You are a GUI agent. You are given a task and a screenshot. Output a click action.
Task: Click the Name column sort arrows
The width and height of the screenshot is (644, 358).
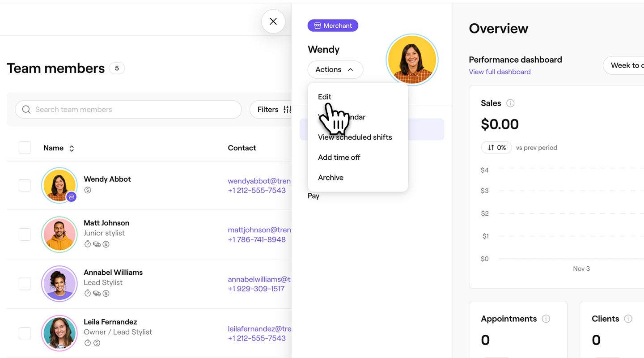[72, 148]
